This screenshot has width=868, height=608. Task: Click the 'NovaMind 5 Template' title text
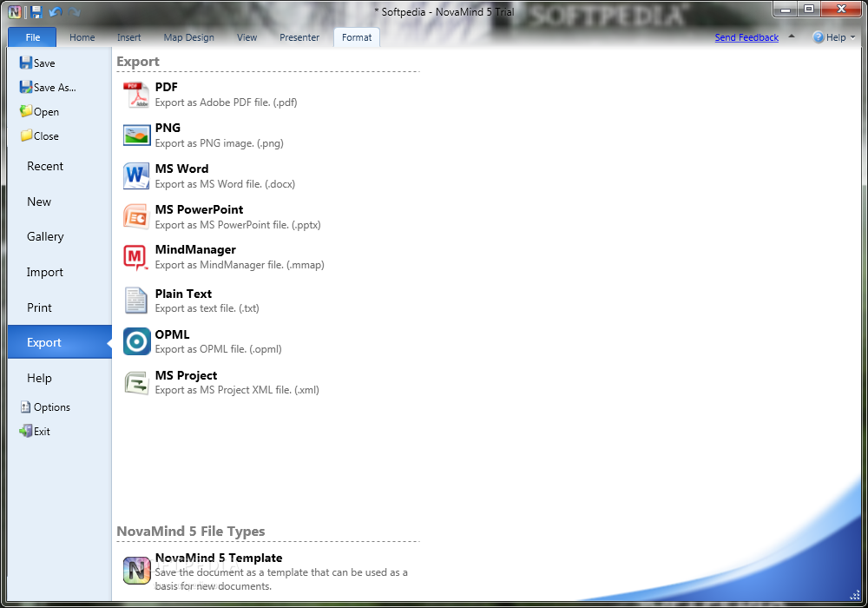(219, 558)
